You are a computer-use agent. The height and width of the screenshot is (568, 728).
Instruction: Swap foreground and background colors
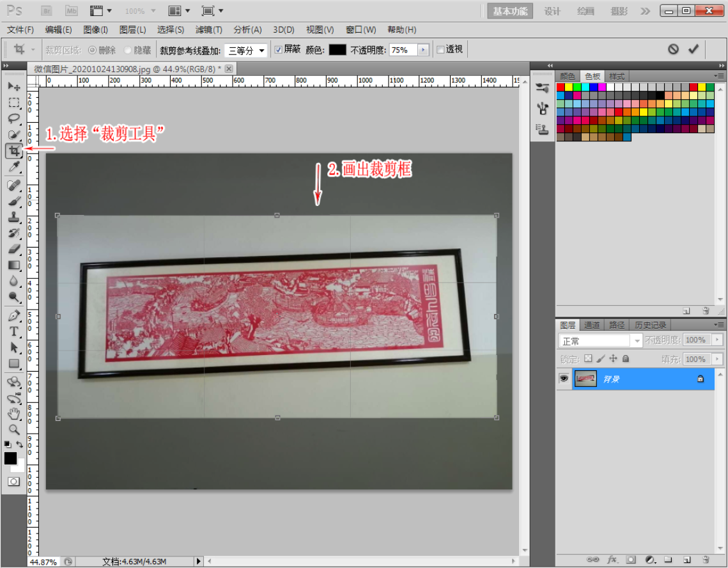20,445
